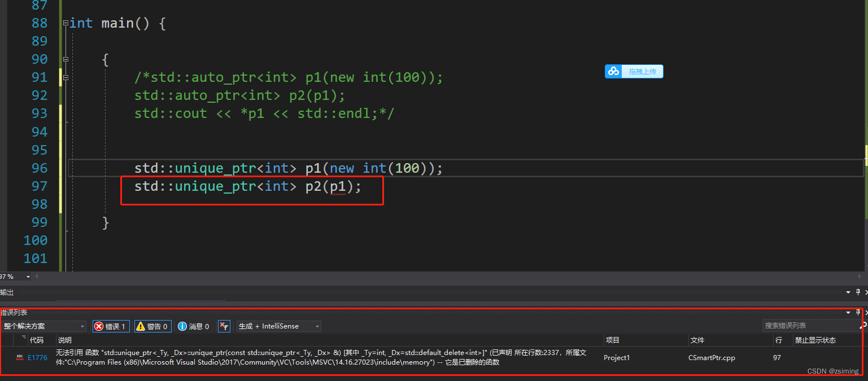Click the search magnifier icon in Error List

coord(863,326)
